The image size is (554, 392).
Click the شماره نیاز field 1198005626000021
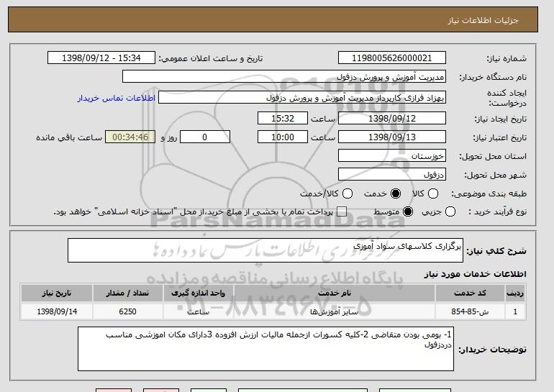(x=392, y=58)
